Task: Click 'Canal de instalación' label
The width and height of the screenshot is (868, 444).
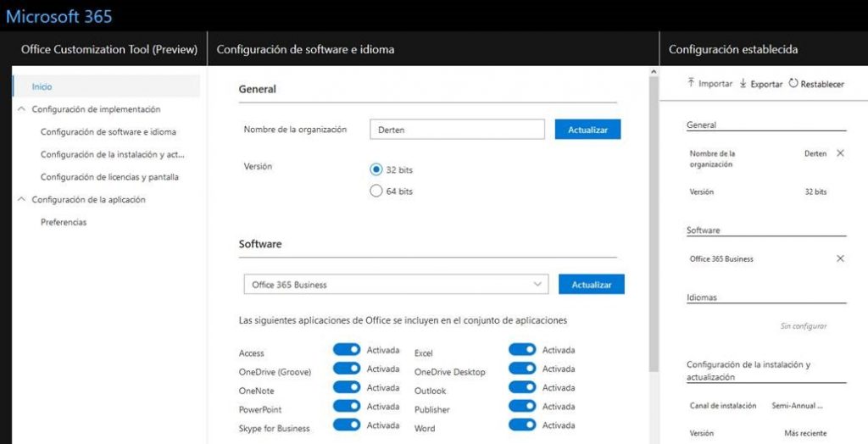Action: tap(723, 406)
